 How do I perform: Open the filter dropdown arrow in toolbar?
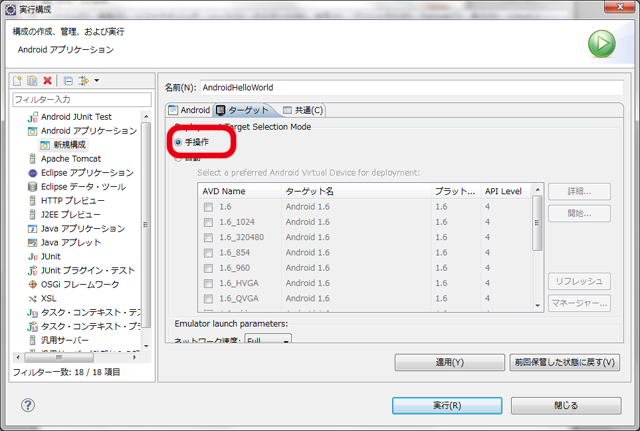pos(97,80)
